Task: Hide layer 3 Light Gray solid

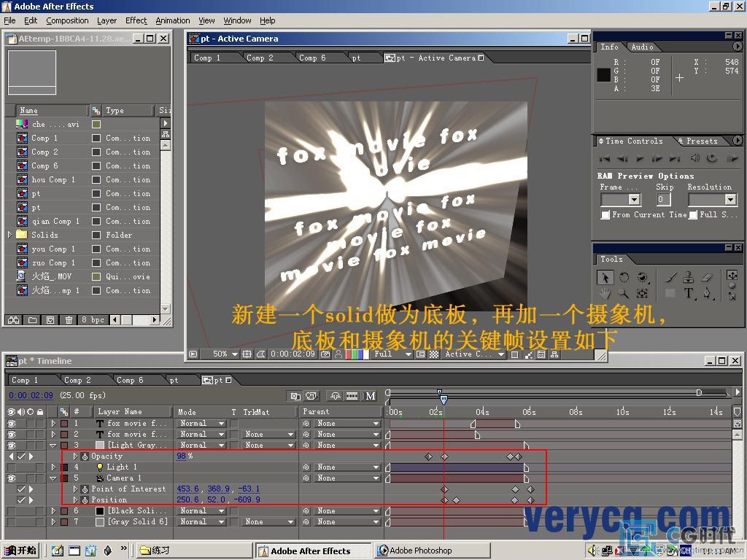Action: pos(12,446)
